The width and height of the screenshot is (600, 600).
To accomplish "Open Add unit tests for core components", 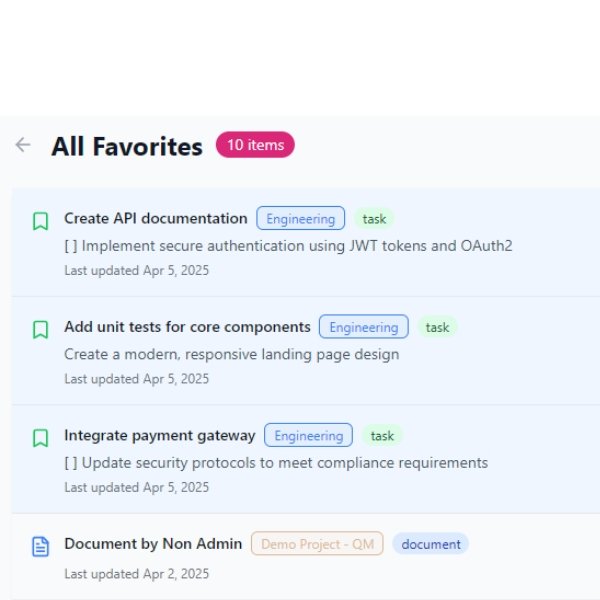I will pos(187,327).
